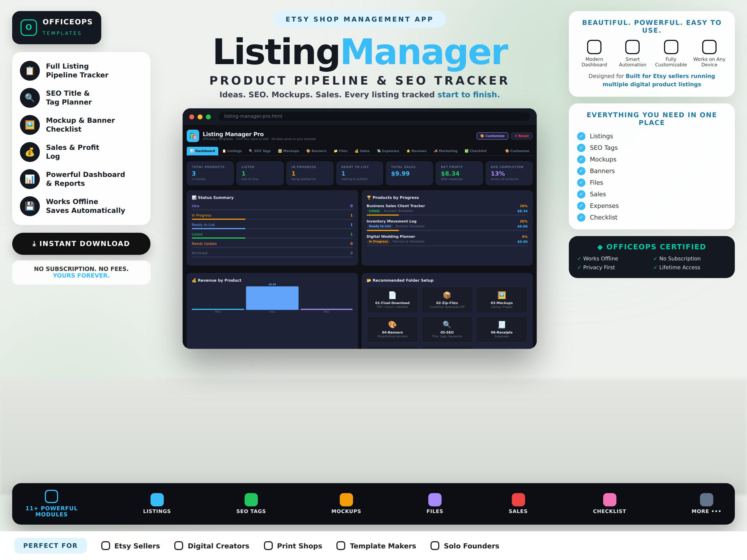This screenshot has height=560, width=747.
Task: Open the Expenses tab
Action: click(388, 151)
